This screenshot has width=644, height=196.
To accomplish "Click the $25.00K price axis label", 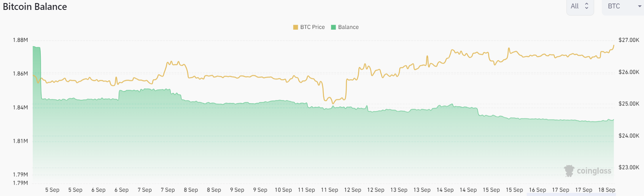I will point(628,104).
